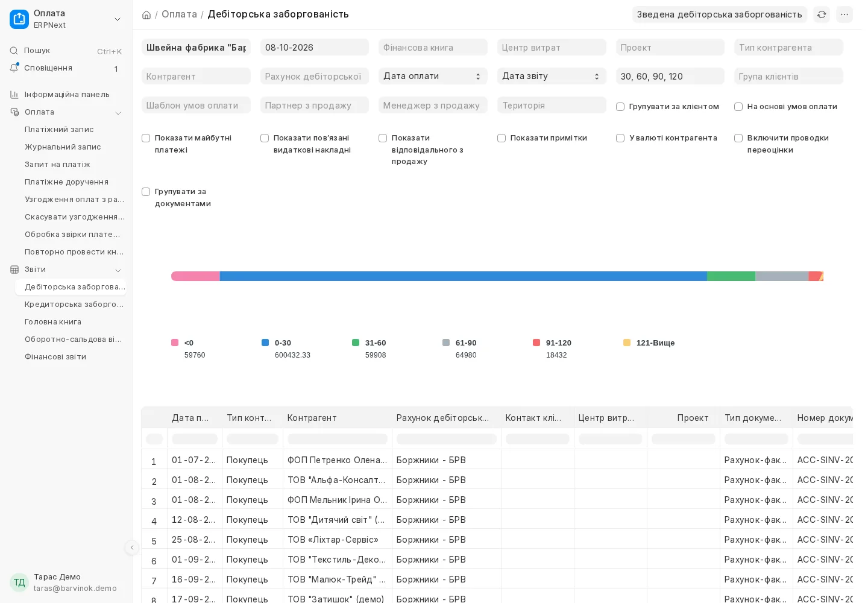Click the ERPNext app logo icon
868x603 pixels.
coord(19,19)
